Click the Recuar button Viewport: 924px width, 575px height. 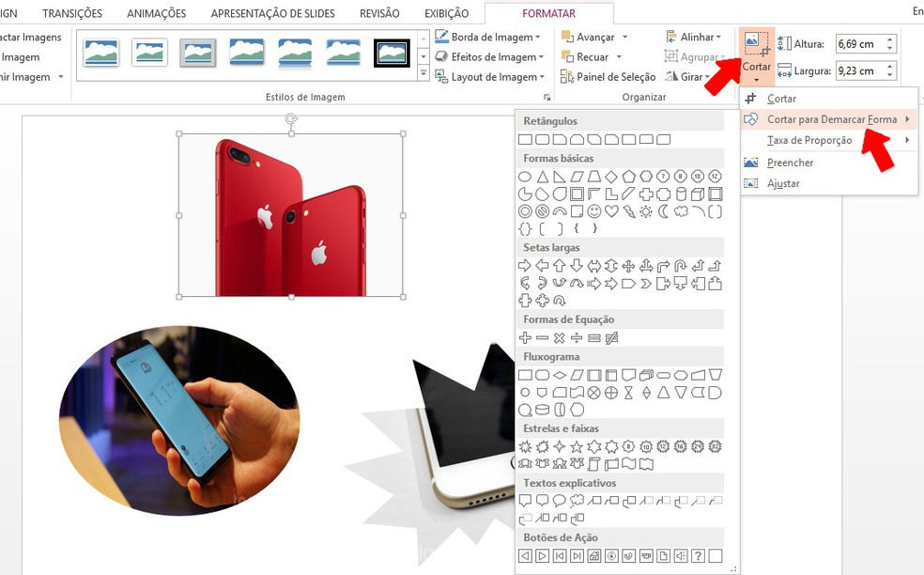point(585,57)
